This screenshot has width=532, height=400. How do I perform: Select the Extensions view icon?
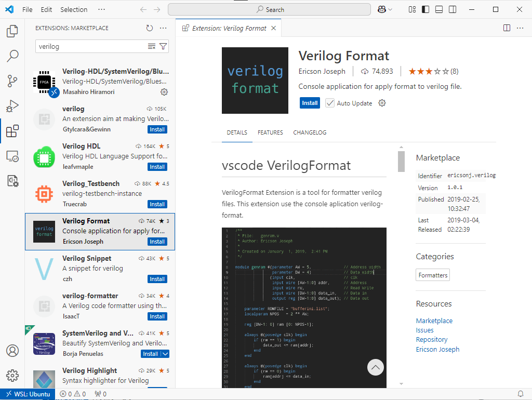tap(12, 131)
